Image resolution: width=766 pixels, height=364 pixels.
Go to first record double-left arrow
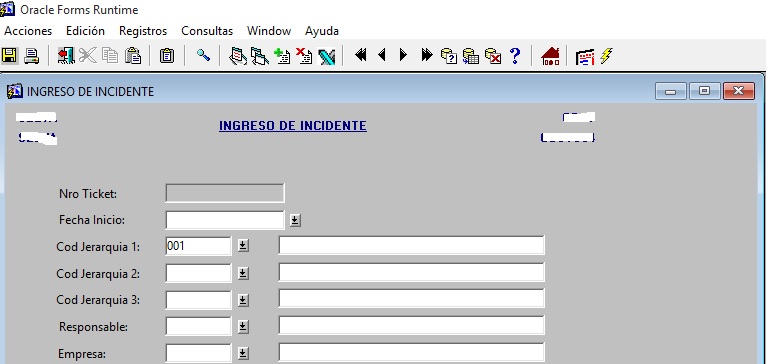[x=361, y=55]
